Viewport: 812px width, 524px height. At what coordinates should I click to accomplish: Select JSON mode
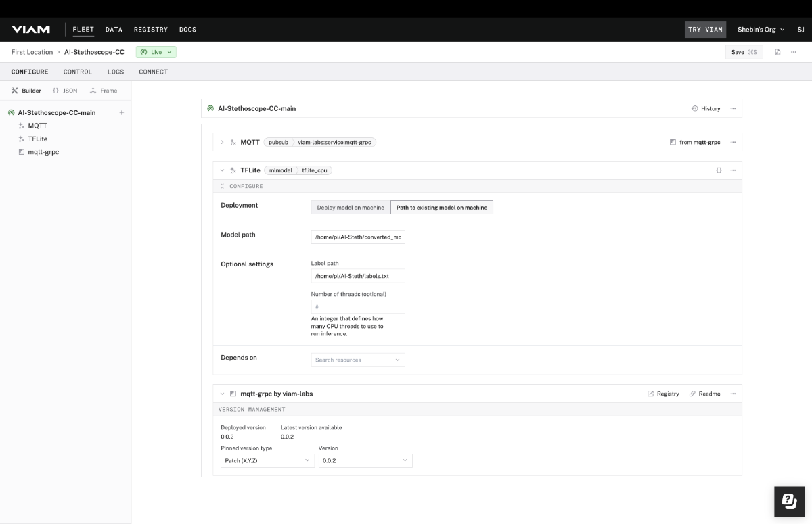[65, 91]
